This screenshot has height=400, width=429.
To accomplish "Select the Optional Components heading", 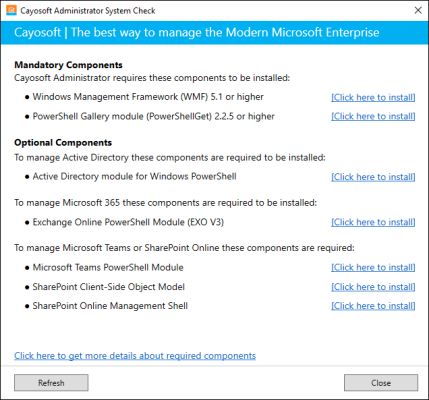I will click(63, 143).
